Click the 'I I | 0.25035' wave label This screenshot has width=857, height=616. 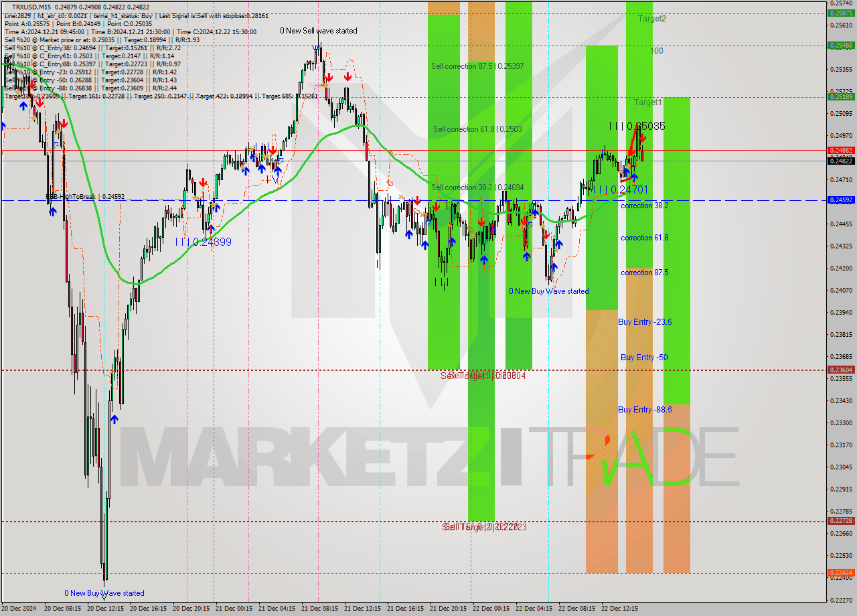pyautogui.click(x=637, y=126)
